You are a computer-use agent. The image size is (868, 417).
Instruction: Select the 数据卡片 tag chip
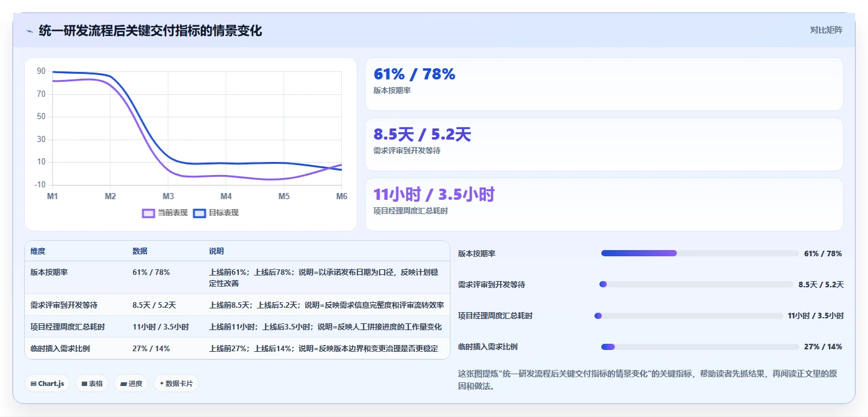click(x=176, y=383)
